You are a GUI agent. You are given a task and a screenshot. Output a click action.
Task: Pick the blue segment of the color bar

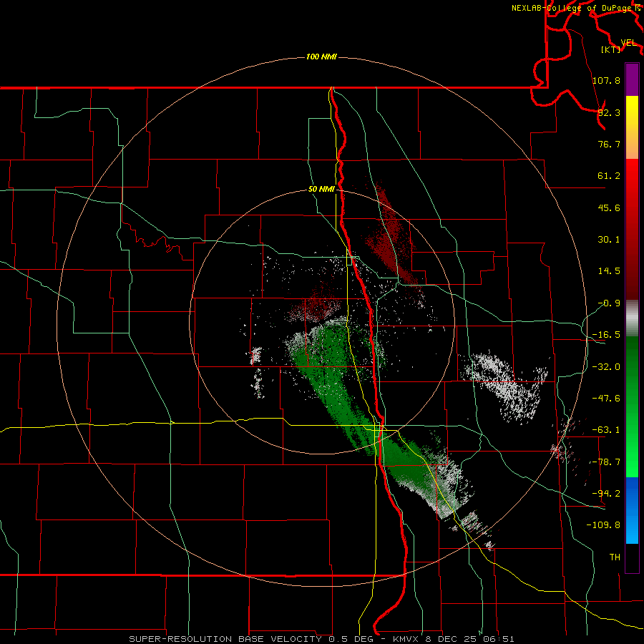(632, 510)
